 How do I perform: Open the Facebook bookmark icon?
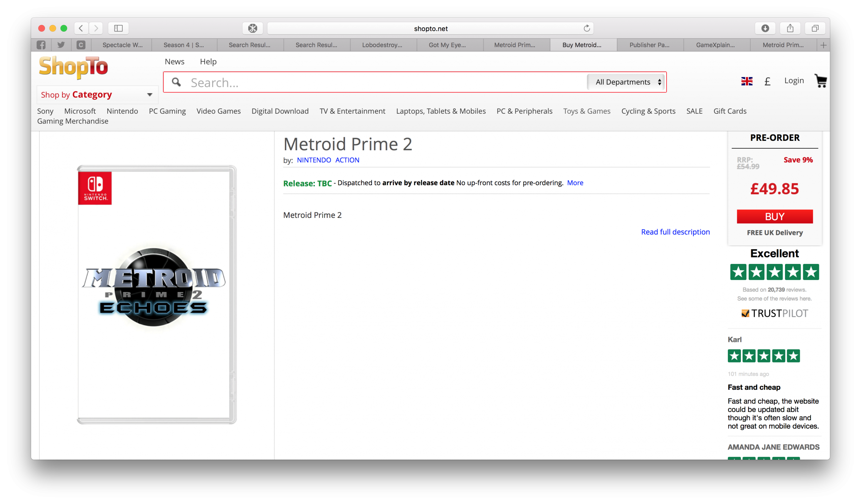click(41, 45)
